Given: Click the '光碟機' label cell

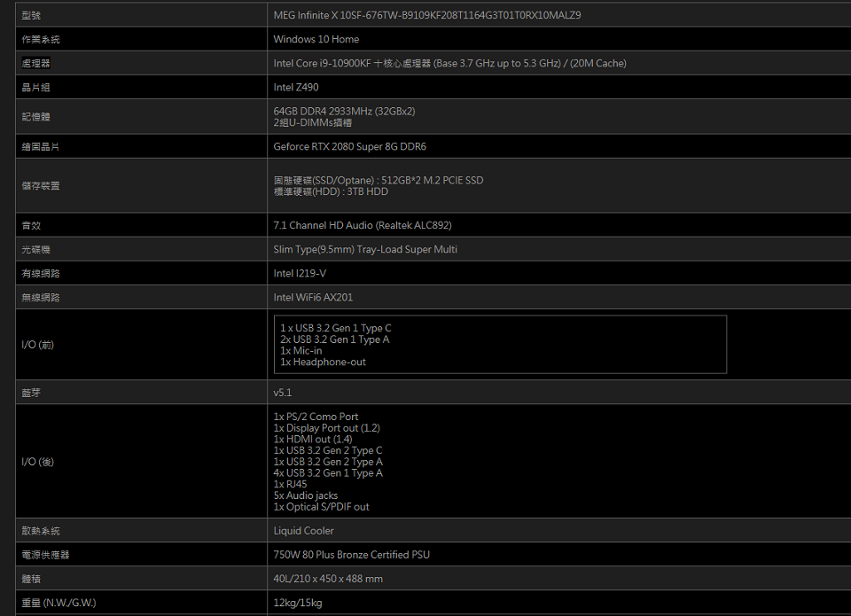Looking at the screenshot, I should (141, 249).
